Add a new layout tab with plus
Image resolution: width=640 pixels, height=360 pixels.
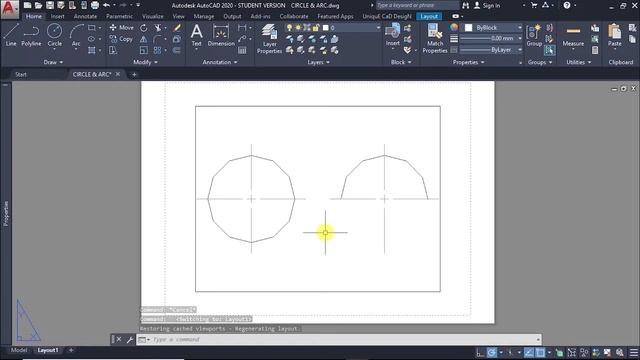pyautogui.click(x=71, y=350)
